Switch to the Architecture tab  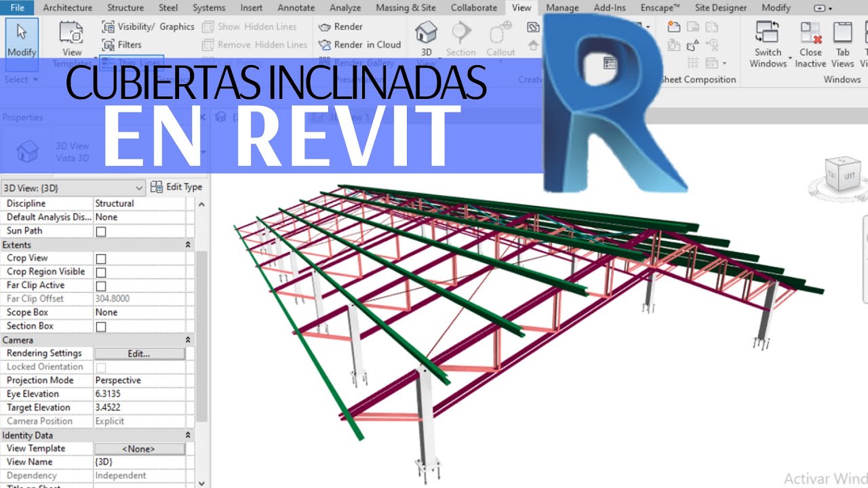[67, 8]
